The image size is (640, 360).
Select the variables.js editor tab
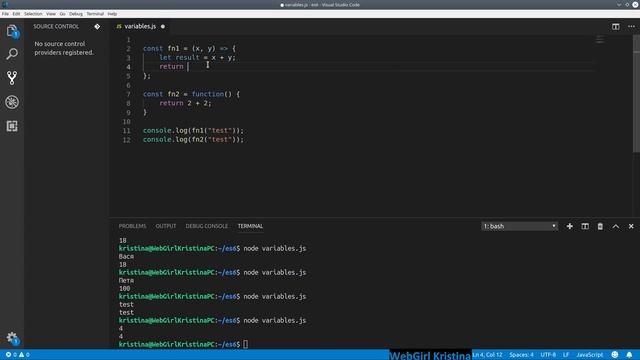pyautogui.click(x=140, y=27)
